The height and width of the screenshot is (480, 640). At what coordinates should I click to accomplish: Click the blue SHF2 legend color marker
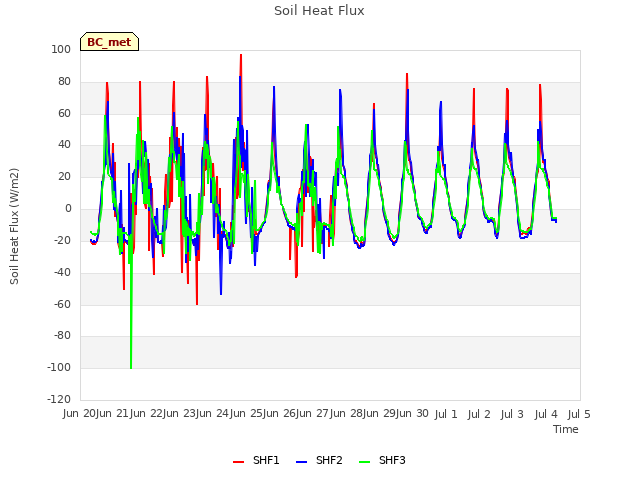point(301,462)
